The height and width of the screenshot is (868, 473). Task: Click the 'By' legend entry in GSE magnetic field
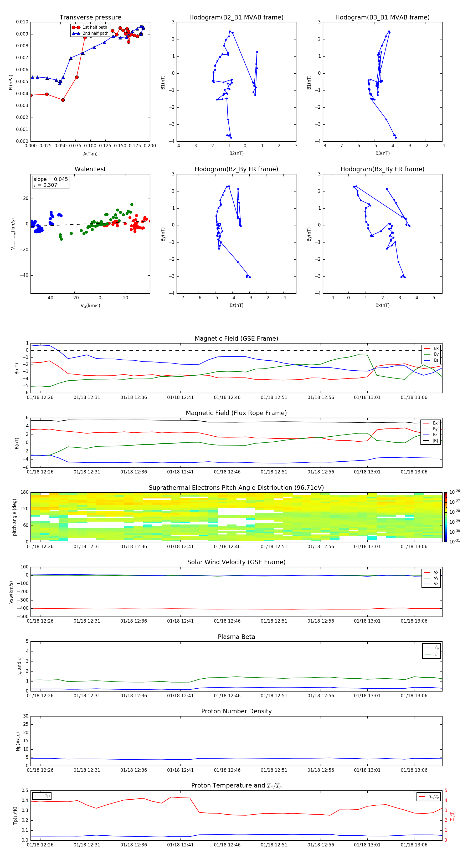point(431,355)
